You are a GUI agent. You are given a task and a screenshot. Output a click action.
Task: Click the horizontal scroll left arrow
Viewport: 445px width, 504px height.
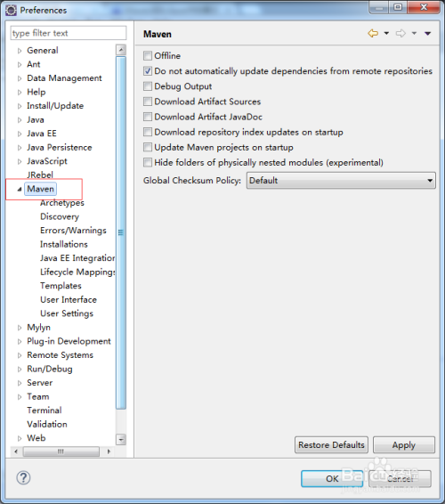click(16, 451)
